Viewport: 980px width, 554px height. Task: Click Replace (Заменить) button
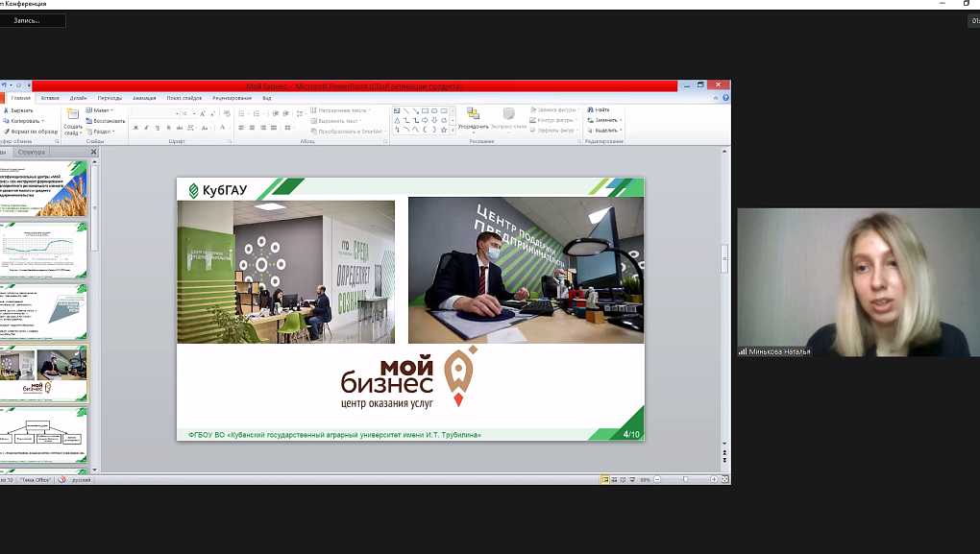click(x=604, y=120)
